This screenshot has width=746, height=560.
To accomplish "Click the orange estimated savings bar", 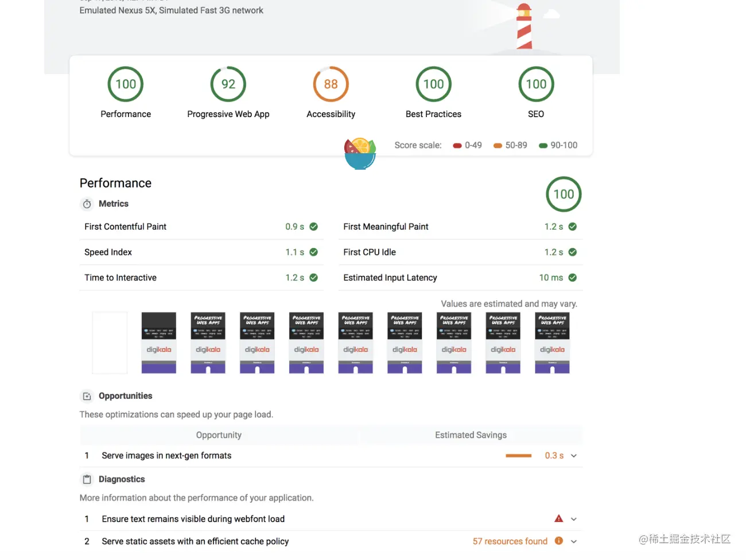I will (519, 456).
